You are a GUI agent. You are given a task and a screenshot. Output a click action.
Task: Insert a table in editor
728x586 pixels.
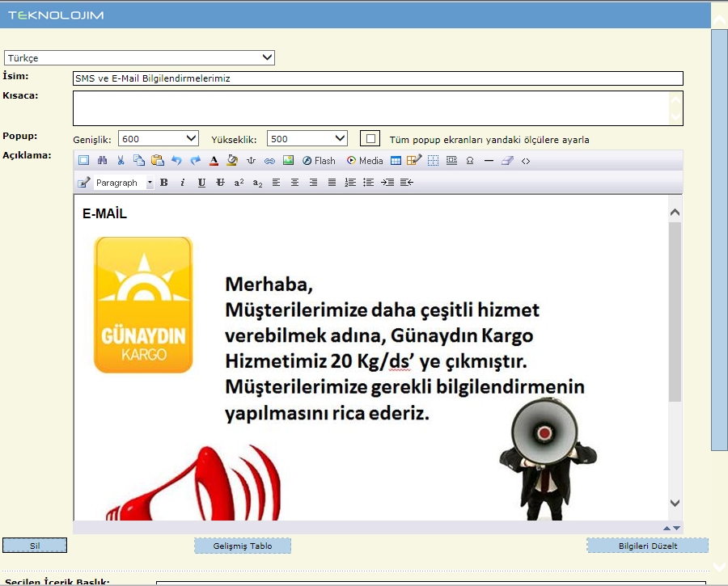pos(396,161)
